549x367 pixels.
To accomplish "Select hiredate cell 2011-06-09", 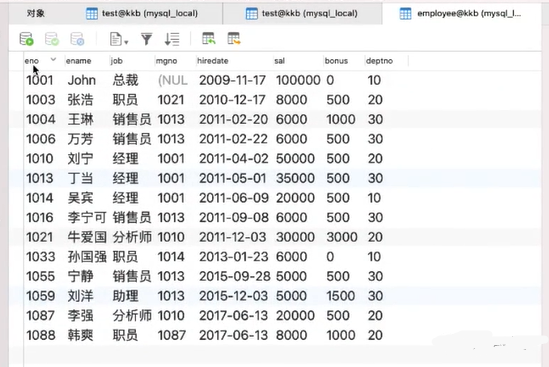I will [234, 198].
